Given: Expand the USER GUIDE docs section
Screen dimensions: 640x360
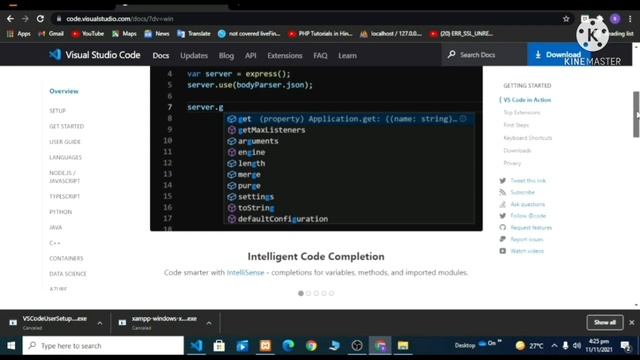Looking at the screenshot, I should tap(65, 142).
